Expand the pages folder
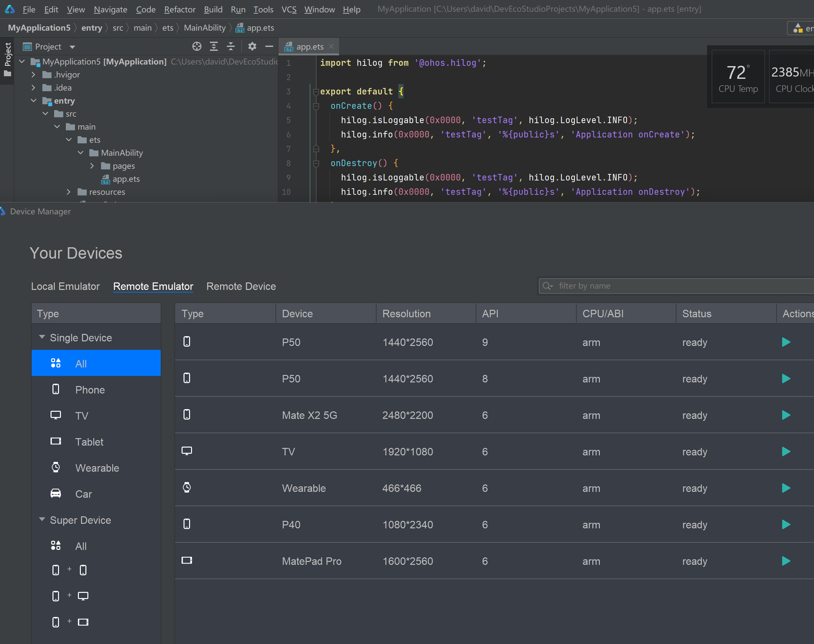The width and height of the screenshot is (814, 644). coord(92,165)
